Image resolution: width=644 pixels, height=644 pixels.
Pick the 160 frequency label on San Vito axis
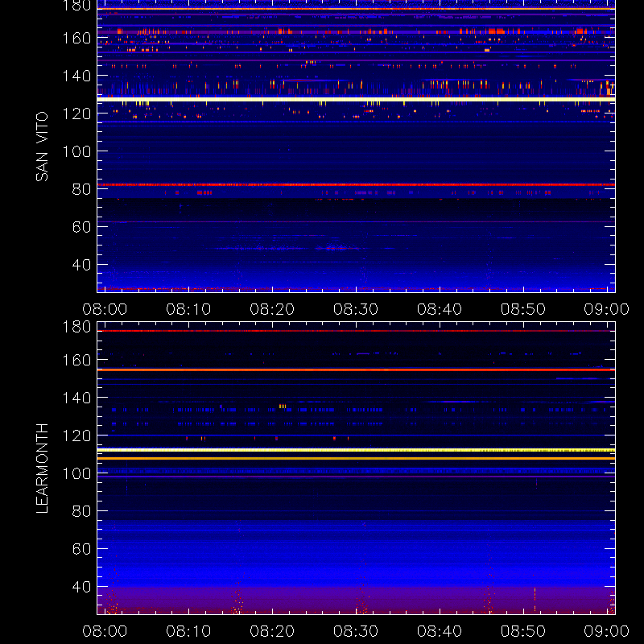pos(76,38)
